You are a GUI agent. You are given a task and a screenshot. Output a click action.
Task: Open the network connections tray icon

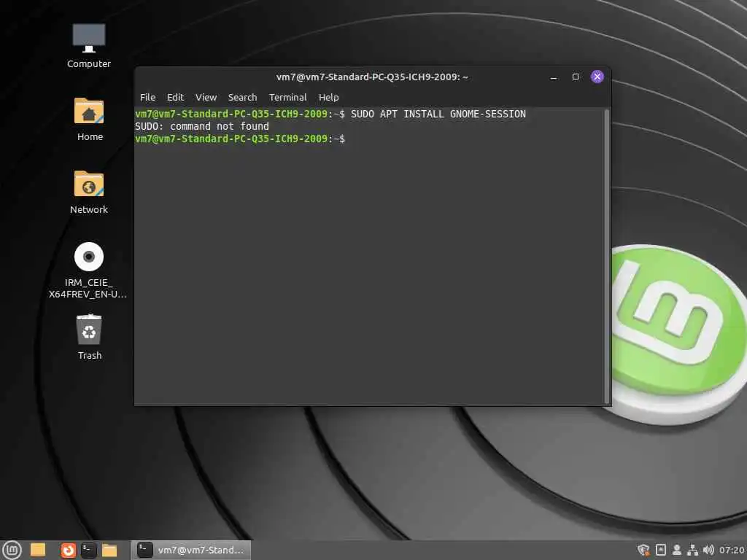(x=693, y=550)
